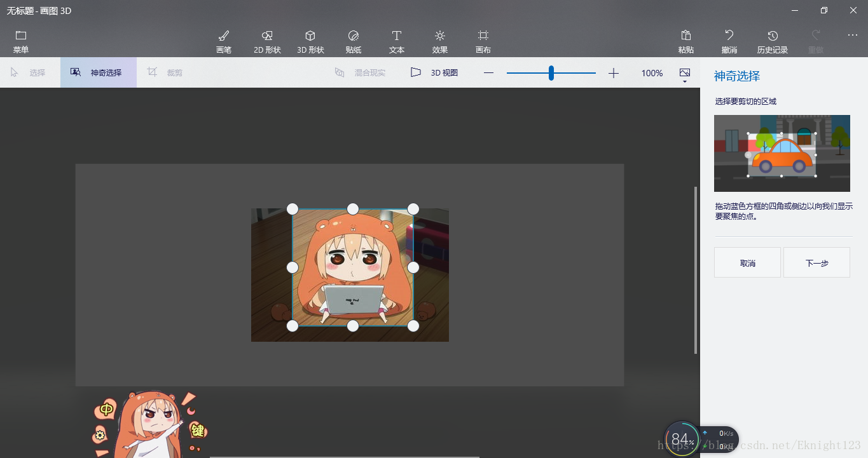Viewport: 868px width, 458px height.
Task: Open the 效果 (Effects) panel
Action: point(440,41)
